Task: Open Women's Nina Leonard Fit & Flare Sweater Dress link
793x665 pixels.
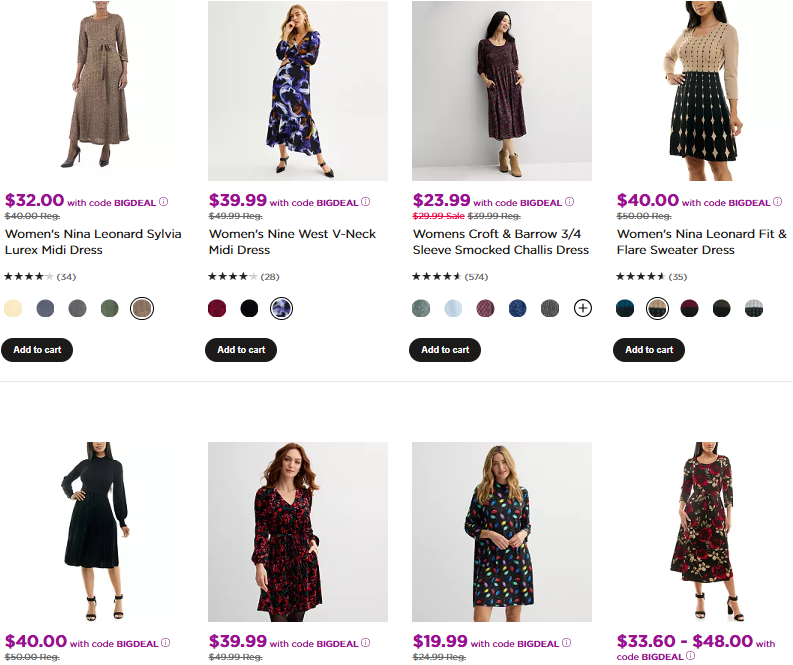Action: [701, 242]
